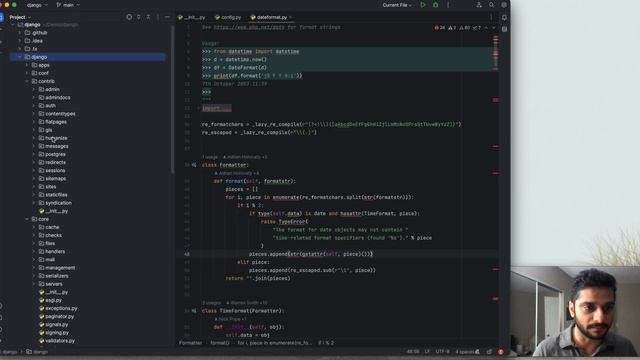Open the Search Everywhere magnifier icon
640x360 pixels.
pyautogui.click(x=491, y=5)
